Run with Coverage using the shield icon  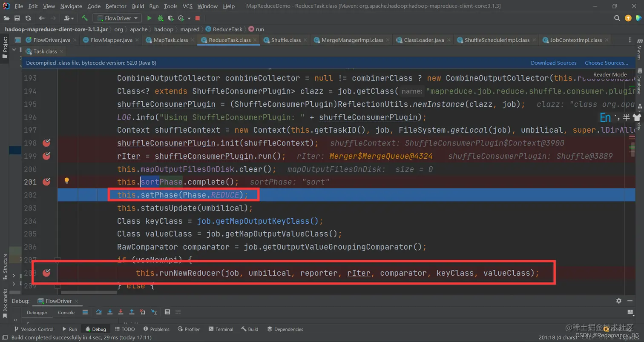[x=171, y=18]
